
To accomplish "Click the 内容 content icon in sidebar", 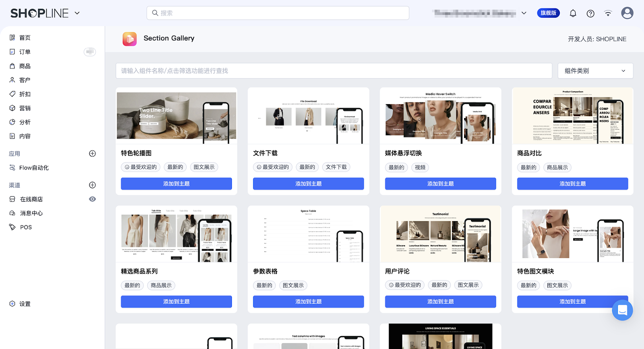I will [12, 136].
